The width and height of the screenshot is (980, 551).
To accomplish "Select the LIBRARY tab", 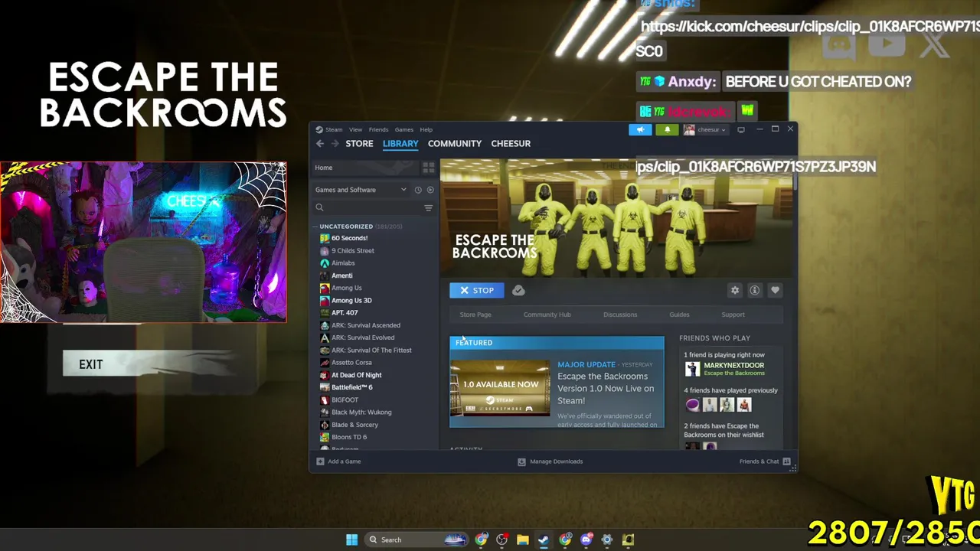I will point(400,144).
